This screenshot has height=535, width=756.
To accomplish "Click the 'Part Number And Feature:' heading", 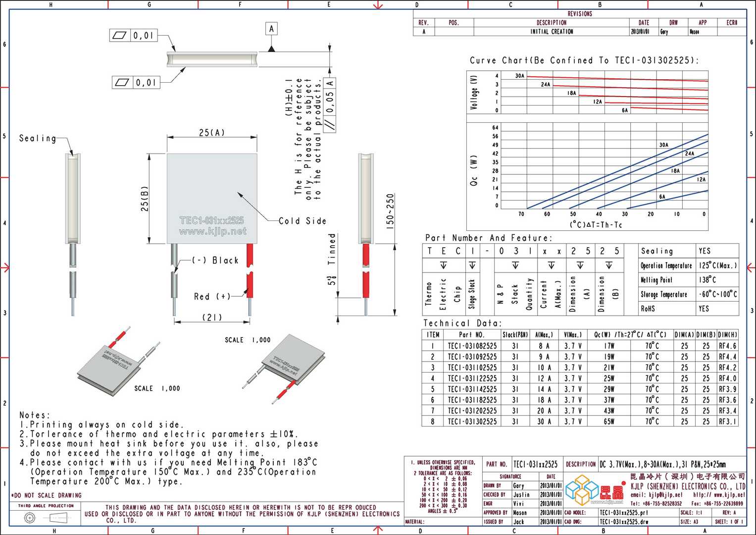I will tap(488, 238).
